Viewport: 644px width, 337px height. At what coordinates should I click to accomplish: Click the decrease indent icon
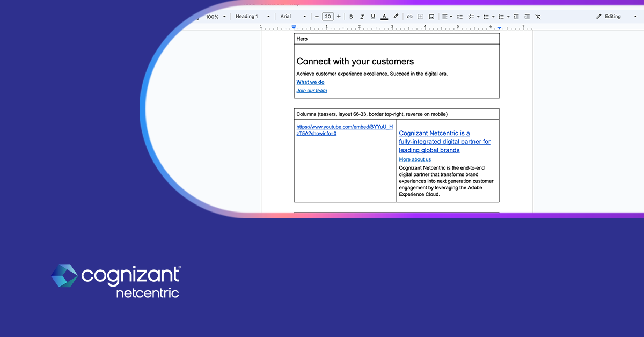[516, 17]
